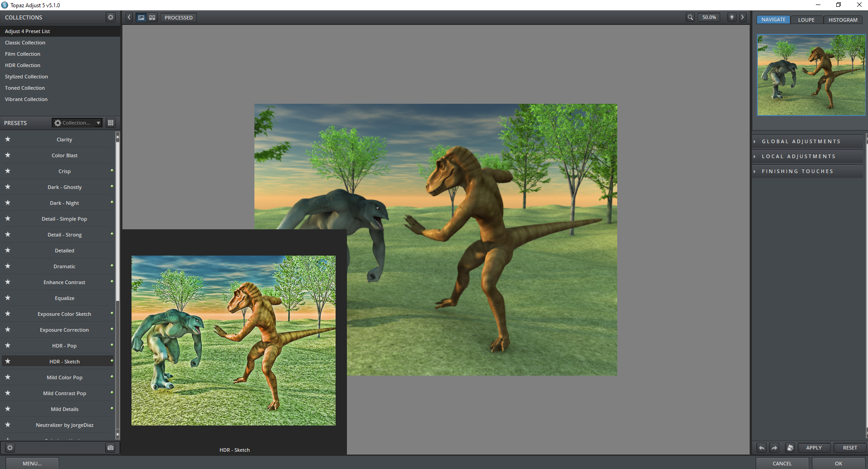Apply the Mild Contrast Pop preset
Image resolution: width=868 pixels, height=469 pixels.
click(x=64, y=393)
